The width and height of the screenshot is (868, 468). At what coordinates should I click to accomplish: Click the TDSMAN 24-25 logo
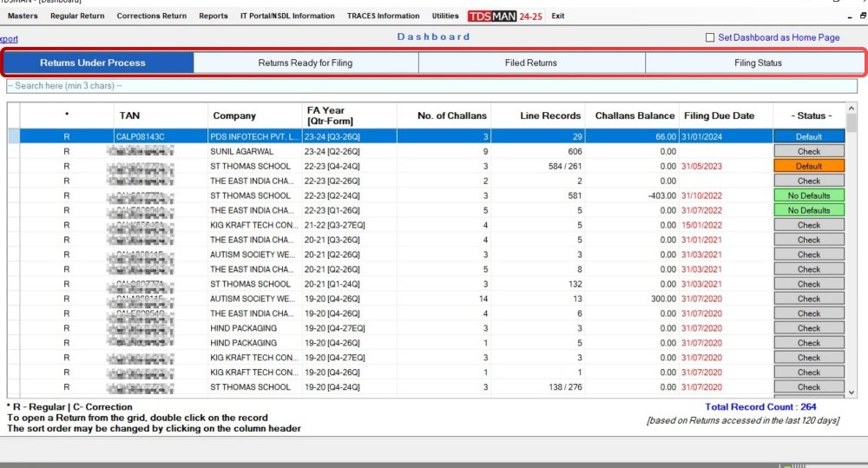[x=505, y=16]
